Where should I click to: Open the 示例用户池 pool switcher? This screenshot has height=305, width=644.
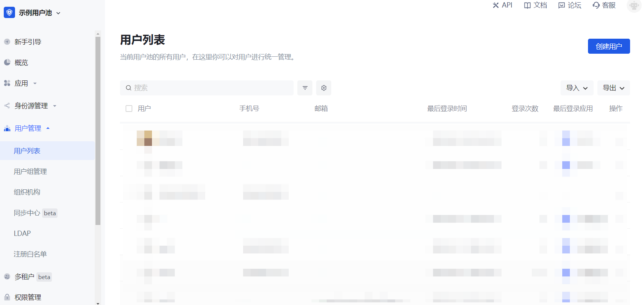(39, 13)
